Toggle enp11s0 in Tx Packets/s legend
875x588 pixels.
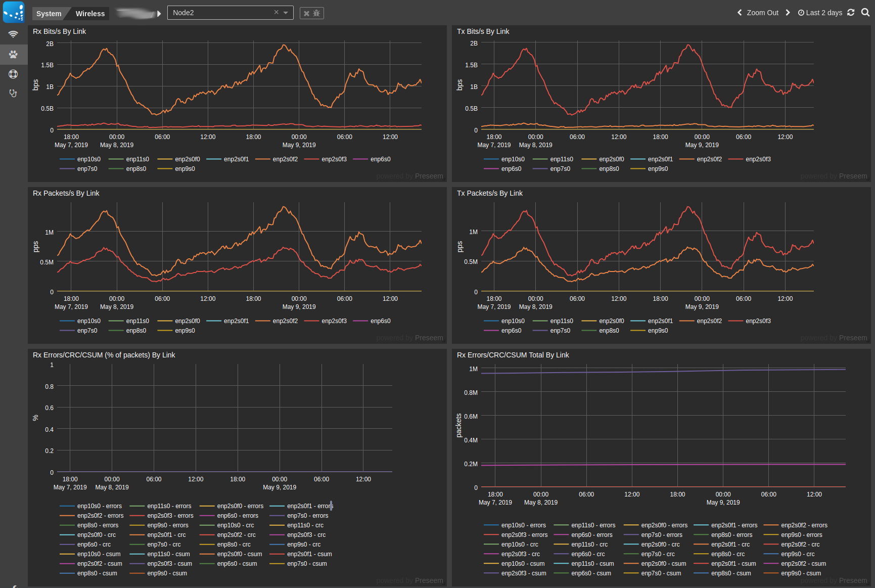(x=553, y=321)
